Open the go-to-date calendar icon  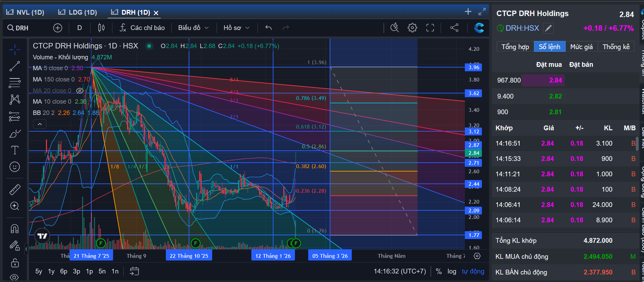pos(135,271)
